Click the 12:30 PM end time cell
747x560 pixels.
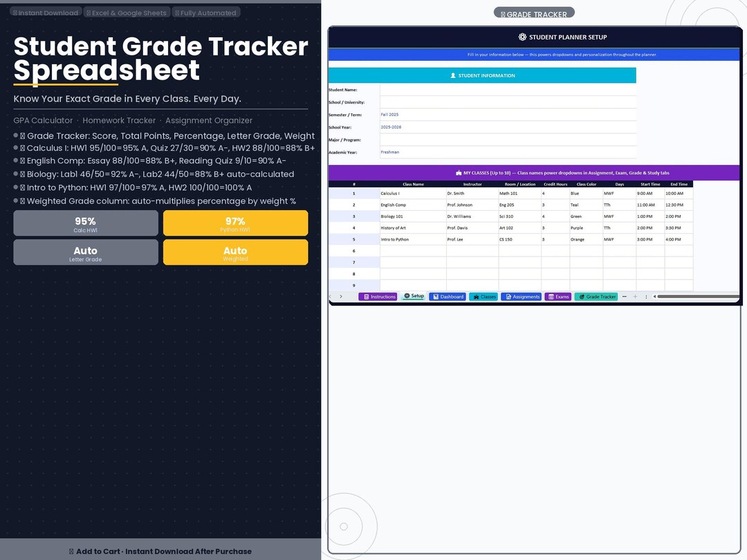[x=679, y=205]
